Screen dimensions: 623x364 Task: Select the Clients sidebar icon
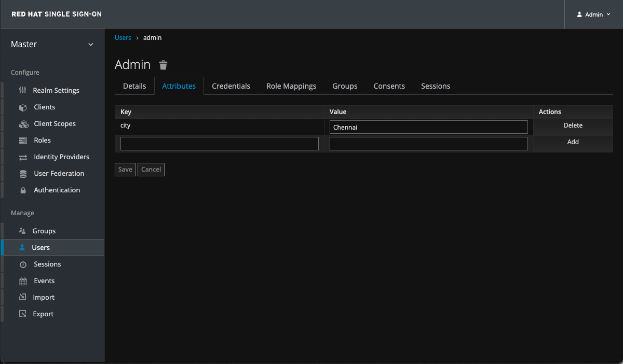[23, 107]
